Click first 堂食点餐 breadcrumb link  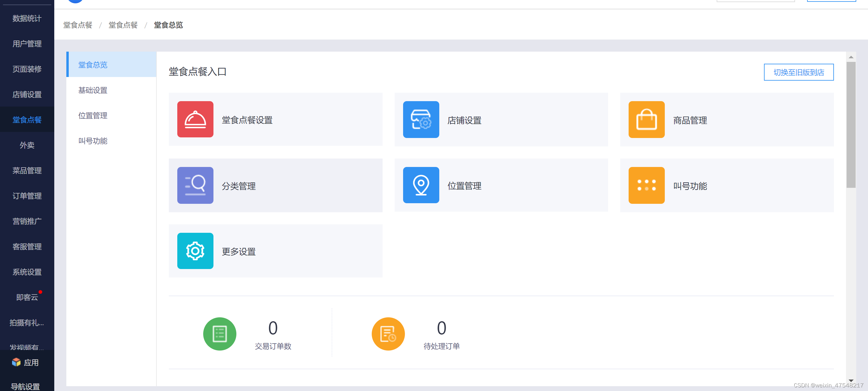click(x=77, y=25)
